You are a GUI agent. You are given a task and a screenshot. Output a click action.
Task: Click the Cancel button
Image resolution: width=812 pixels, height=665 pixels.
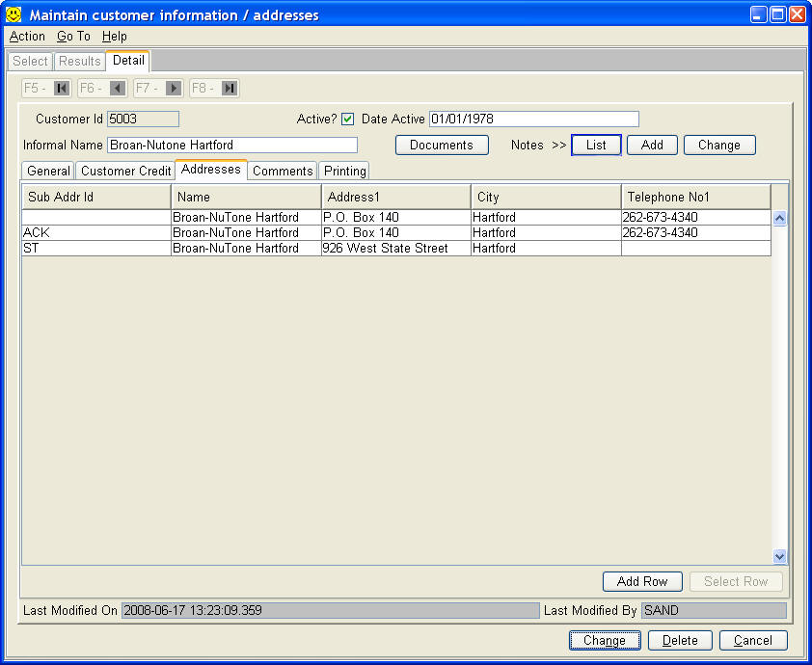click(x=753, y=641)
